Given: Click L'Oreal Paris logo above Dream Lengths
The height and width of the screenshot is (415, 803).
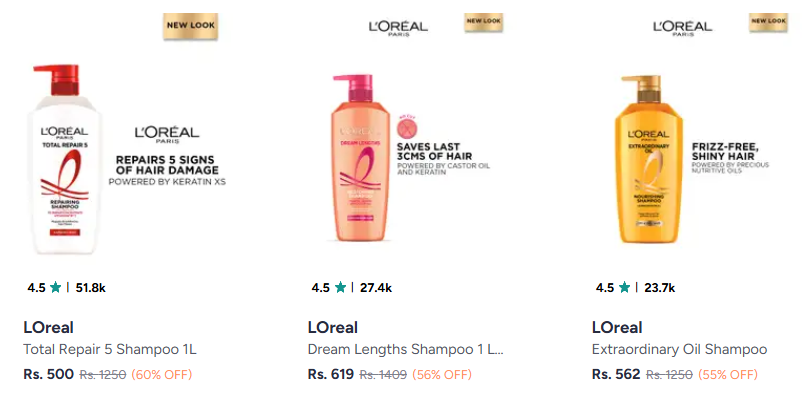Looking at the screenshot, I should click(397, 28).
